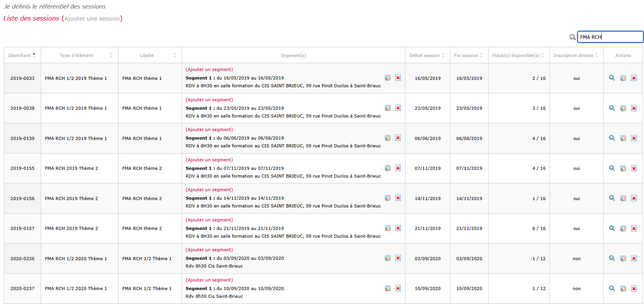This screenshot has height=304, width=644.
Task: Click Ajouter un segment for session 2019-0156
Action: point(209,190)
